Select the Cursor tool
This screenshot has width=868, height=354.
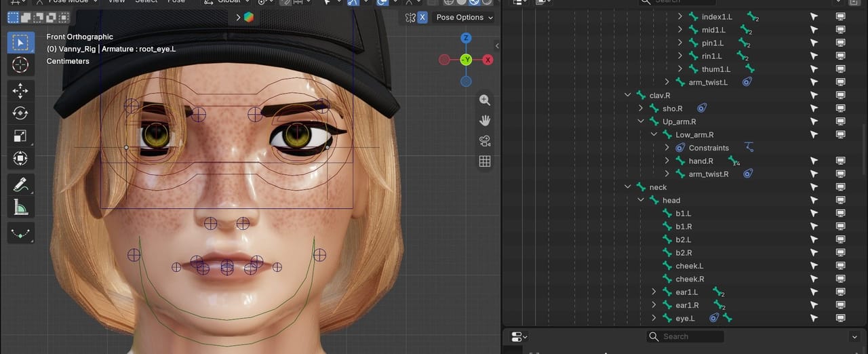pyautogui.click(x=20, y=65)
